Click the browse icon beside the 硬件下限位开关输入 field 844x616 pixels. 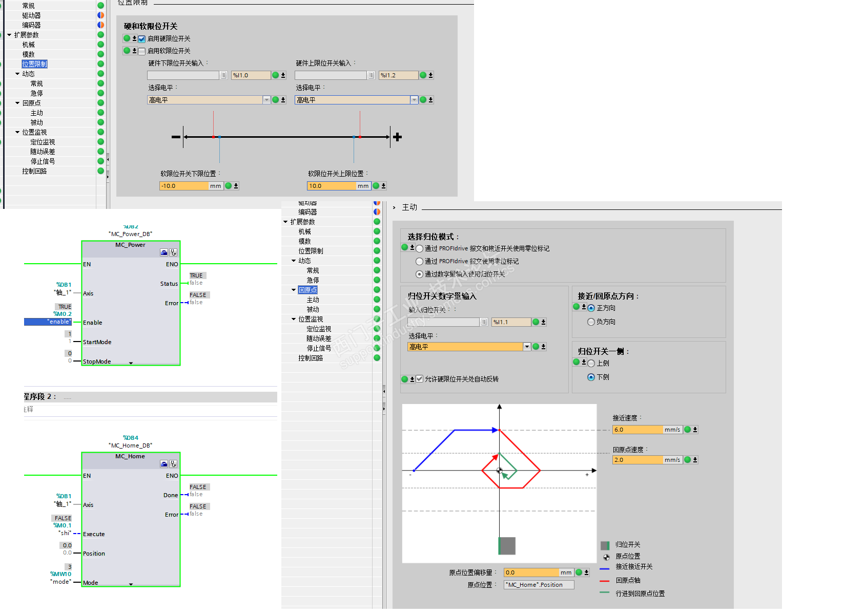224,75
